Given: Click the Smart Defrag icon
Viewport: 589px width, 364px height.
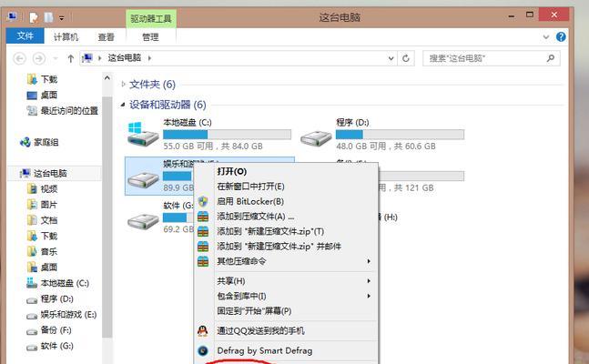Looking at the screenshot, I should (x=203, y=351).
